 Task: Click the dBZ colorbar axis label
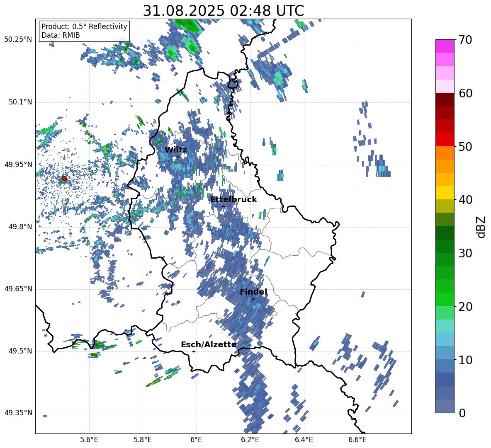click(x=481, y=227)
